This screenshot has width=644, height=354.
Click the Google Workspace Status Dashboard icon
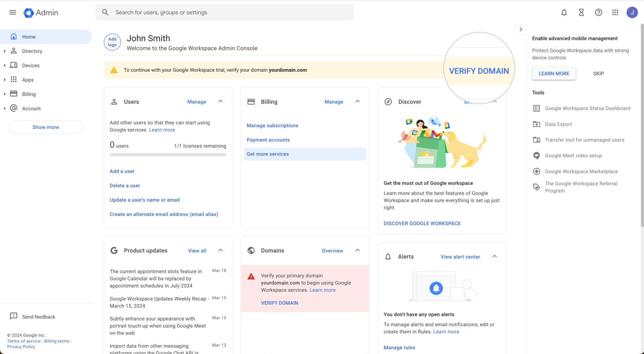point(536,108)
